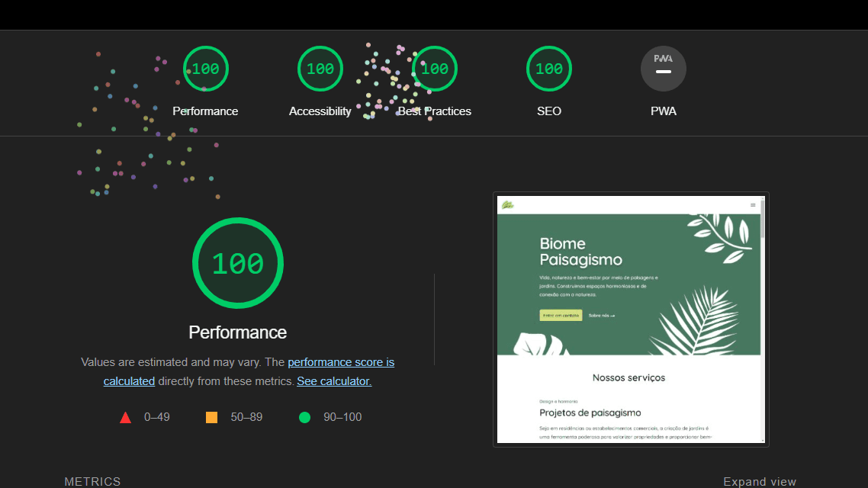Jump to the Best Practices category label
This screenshot has width=868, height=488.
[434, 111]
